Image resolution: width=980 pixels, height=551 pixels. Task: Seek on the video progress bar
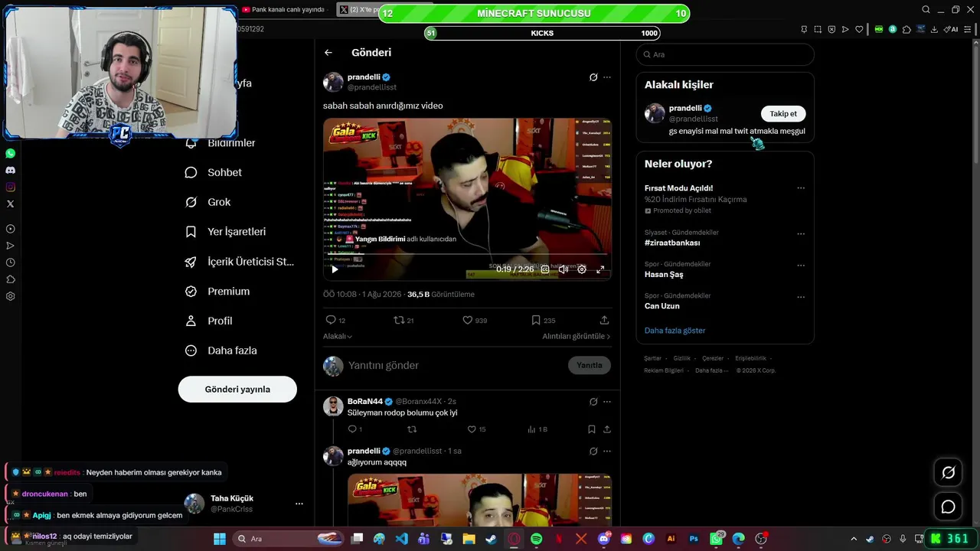pos(467,254)
